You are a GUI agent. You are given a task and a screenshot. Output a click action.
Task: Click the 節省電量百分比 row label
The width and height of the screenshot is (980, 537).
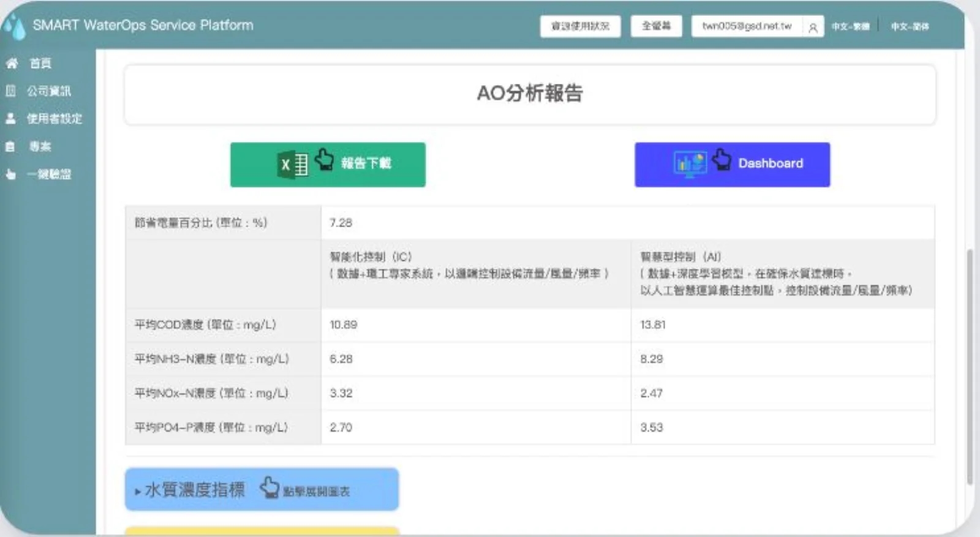tap(201, 222)
